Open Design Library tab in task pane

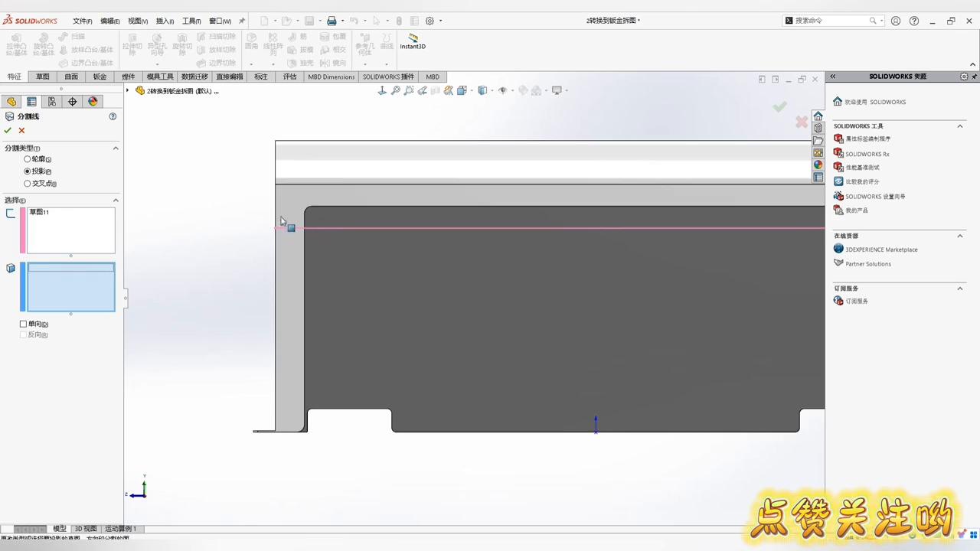(x=818, y=129)
